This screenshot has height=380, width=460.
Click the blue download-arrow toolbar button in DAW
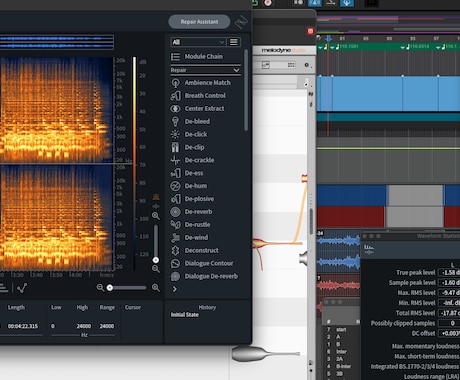pyautogui.click(x=347, y=3)
